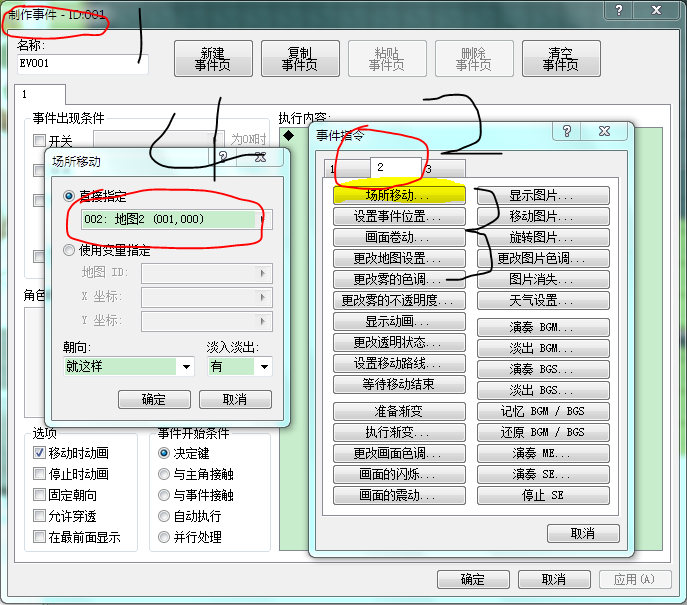Click the 淡出 BGS command button
This screenshot has width=687, height=605.
click(543, 390)
